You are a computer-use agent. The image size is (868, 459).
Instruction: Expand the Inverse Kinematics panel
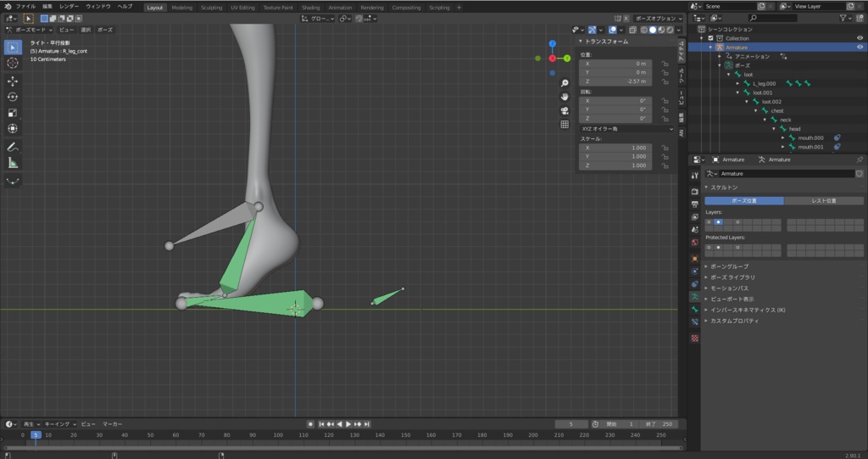748,310
